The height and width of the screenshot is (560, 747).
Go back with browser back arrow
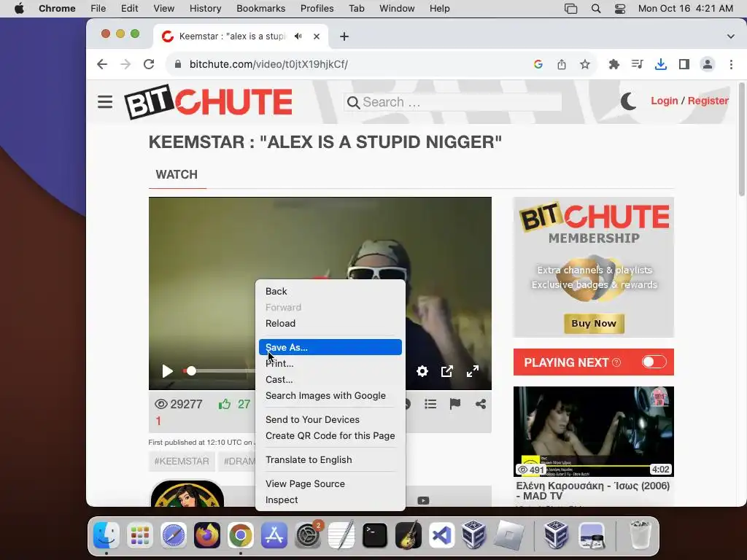coord(102,64)
